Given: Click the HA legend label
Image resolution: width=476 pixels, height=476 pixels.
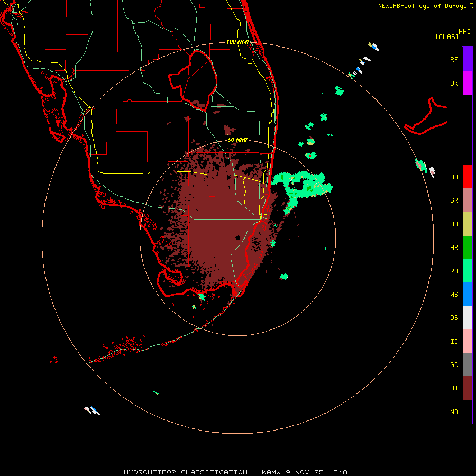Looking at the screenshot, I should click(x=454, y=177).
